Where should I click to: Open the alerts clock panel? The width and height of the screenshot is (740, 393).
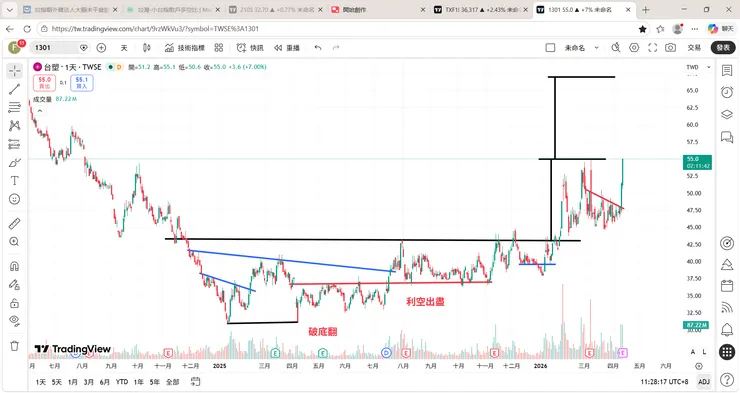pos(727,92)
